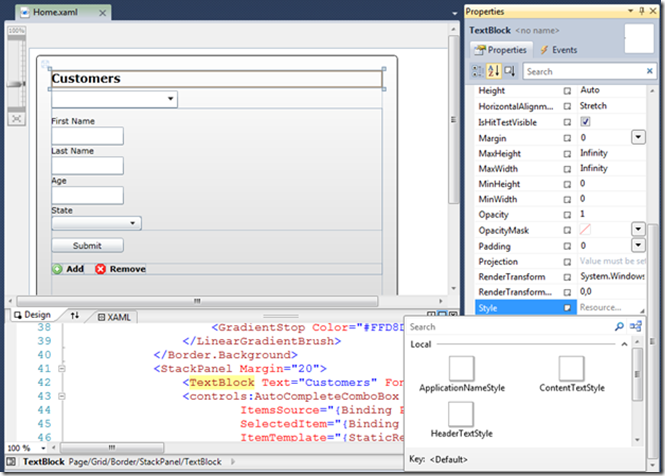Select the ContentTextStyle resource
The width and height of the screenshot is (665, 476).
pos(572,374)
